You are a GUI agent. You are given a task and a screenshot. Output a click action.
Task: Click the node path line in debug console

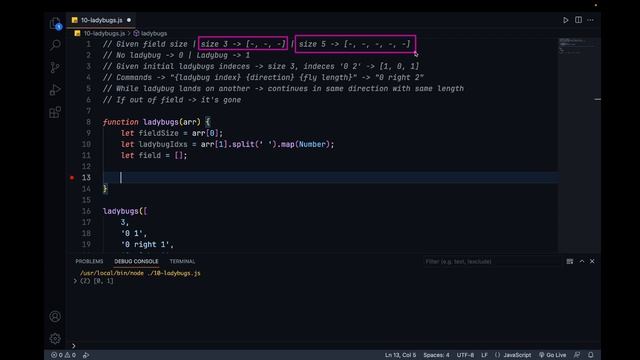[x=140, y=273]
